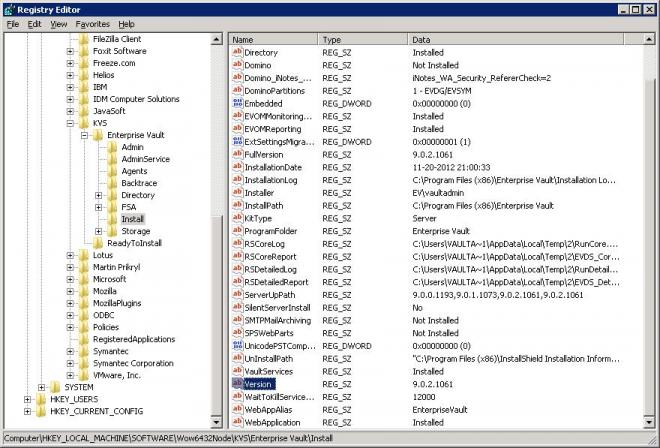Image resolution: width=660 pixels, height=448 pixels.
Task: Open the Favorites menu
Action: [93, 24]
